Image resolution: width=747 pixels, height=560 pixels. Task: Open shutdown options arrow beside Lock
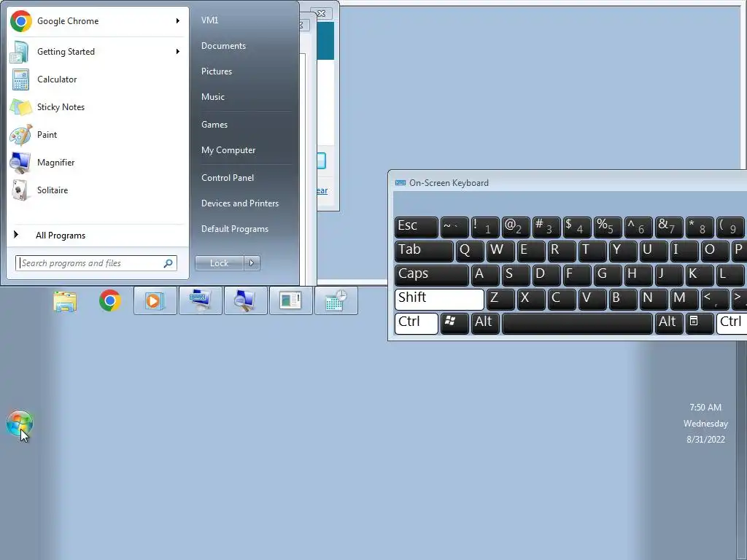pyautogui.click(x=252, y=262)
